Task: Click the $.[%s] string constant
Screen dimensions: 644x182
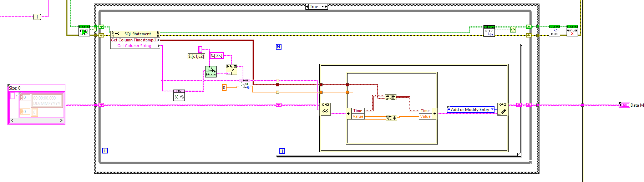Action: (217, 56)
